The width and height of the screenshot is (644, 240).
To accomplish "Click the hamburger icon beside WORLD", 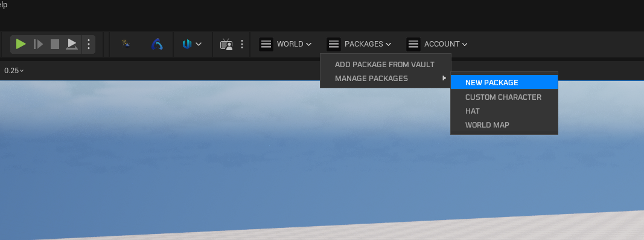I will tap(266, 44).
